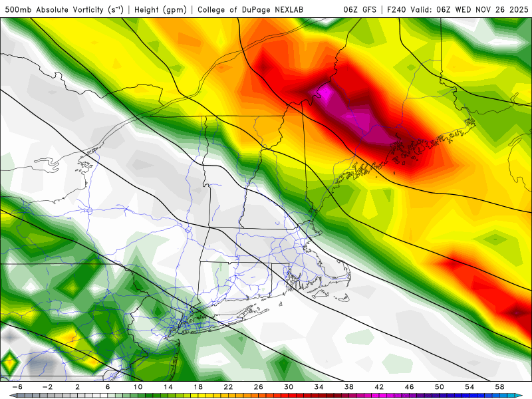Click the '6' color scale label

pos(108,387)
